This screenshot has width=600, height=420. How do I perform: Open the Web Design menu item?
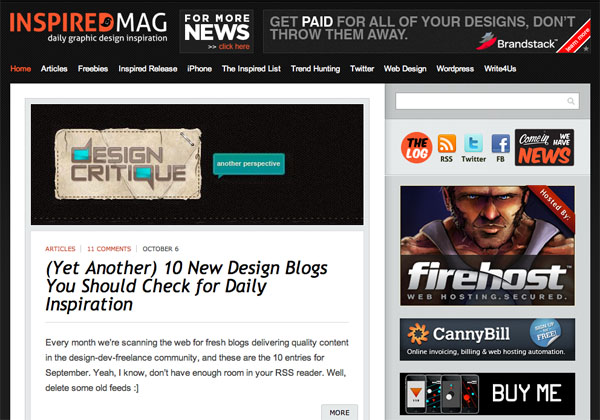pos(405,69)
